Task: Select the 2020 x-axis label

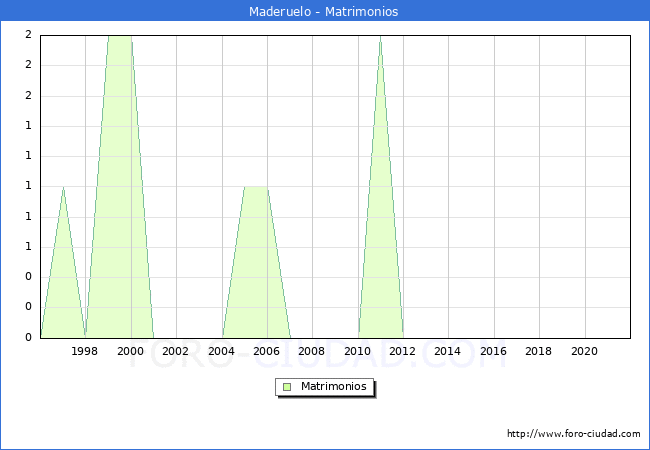Action: [x=585, y=351]
